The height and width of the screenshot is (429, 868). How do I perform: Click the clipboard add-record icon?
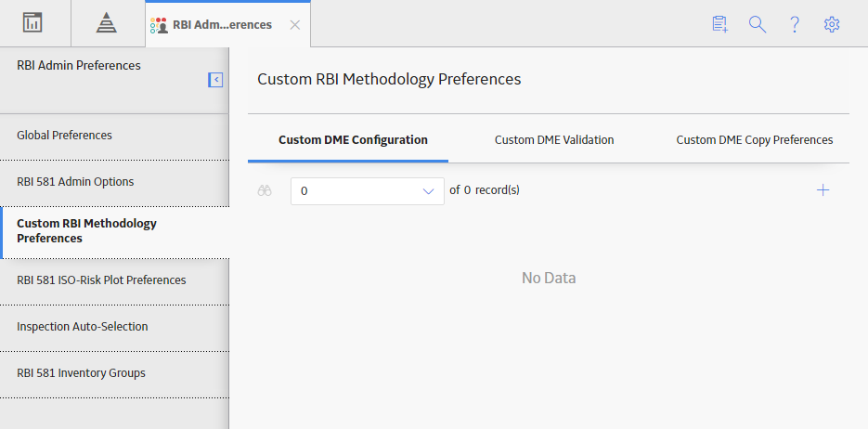pyautogui.click(x=719, y=24)
